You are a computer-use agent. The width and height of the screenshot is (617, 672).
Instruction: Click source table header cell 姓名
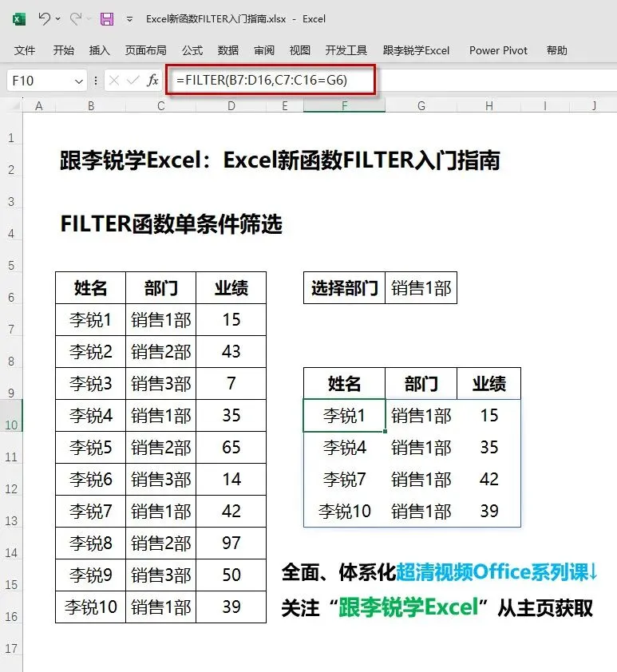click(90, 287)
